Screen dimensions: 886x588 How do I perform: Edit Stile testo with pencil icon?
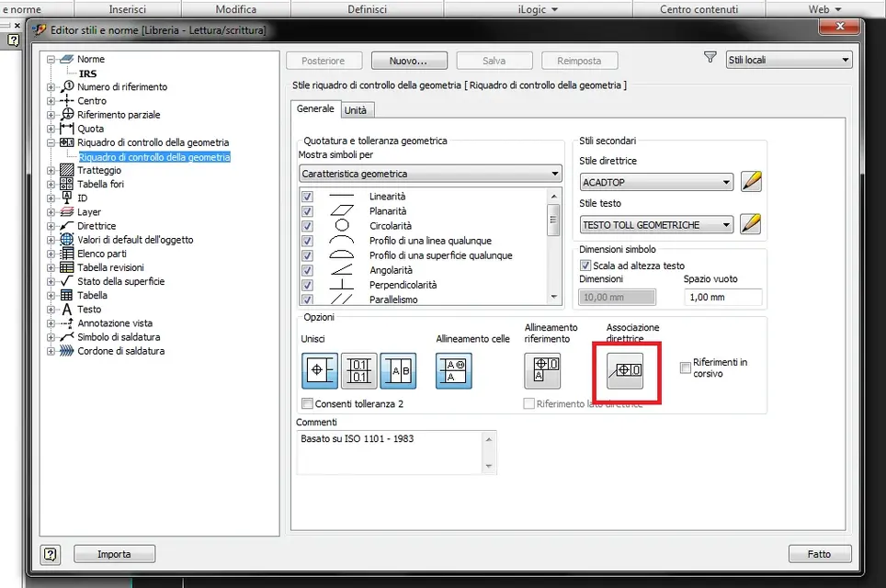[x=750, y=223]
